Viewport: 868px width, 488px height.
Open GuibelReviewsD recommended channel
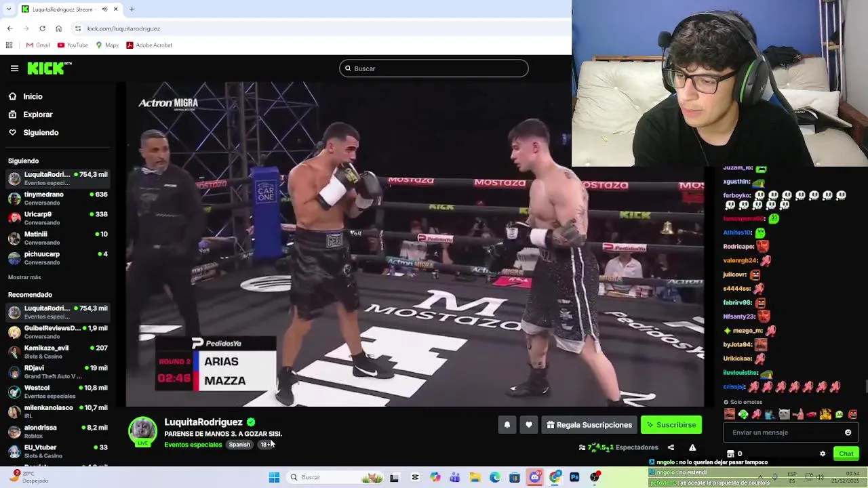coord(58,332)
